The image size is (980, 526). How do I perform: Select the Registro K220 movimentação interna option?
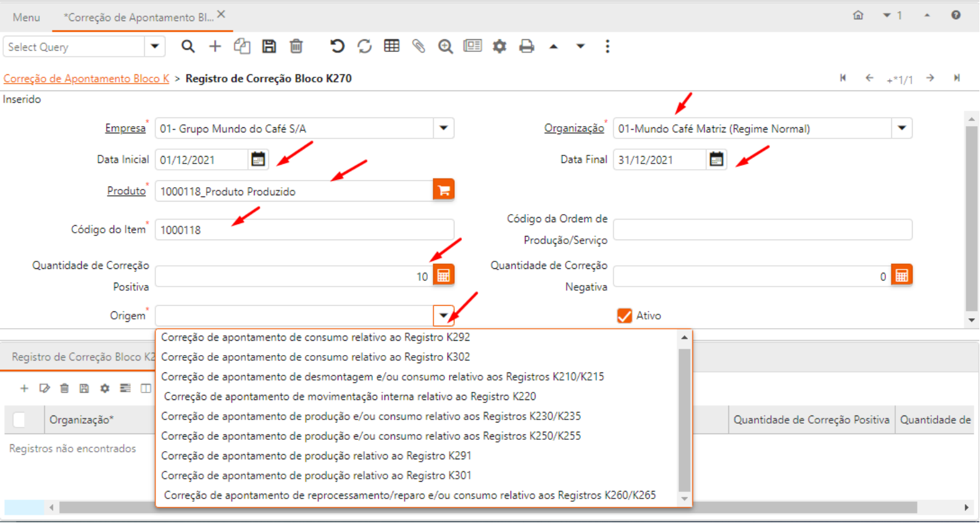(x=350, y=397)
